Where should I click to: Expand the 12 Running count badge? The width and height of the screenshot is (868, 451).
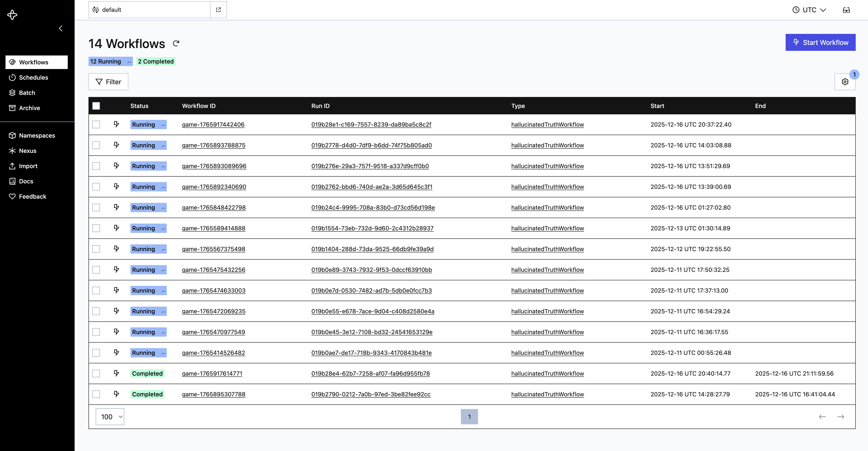[x=111, y=61]
